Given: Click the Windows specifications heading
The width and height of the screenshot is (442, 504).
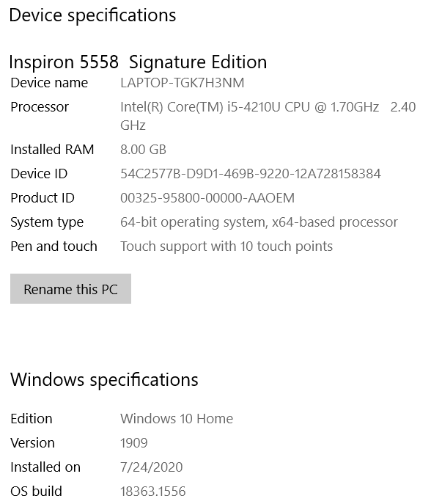Looking at the screenshot, I should tap(104, 380).
